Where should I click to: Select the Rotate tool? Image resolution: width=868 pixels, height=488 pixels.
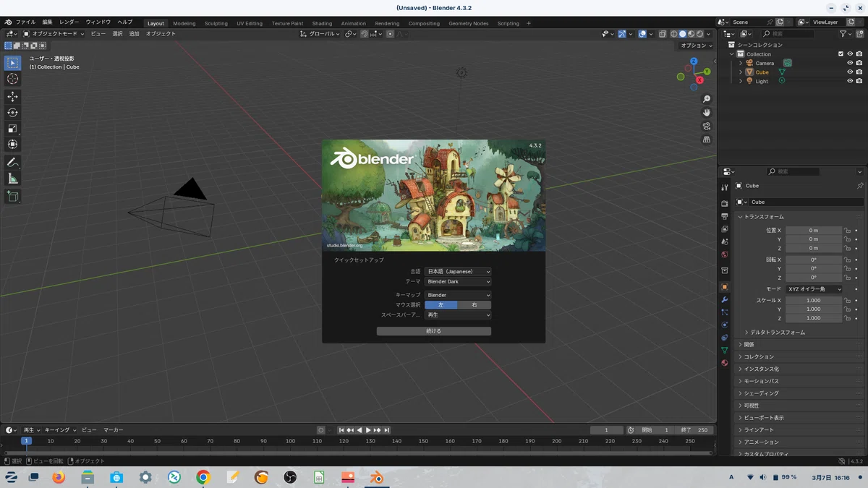[x=12, y=113]
